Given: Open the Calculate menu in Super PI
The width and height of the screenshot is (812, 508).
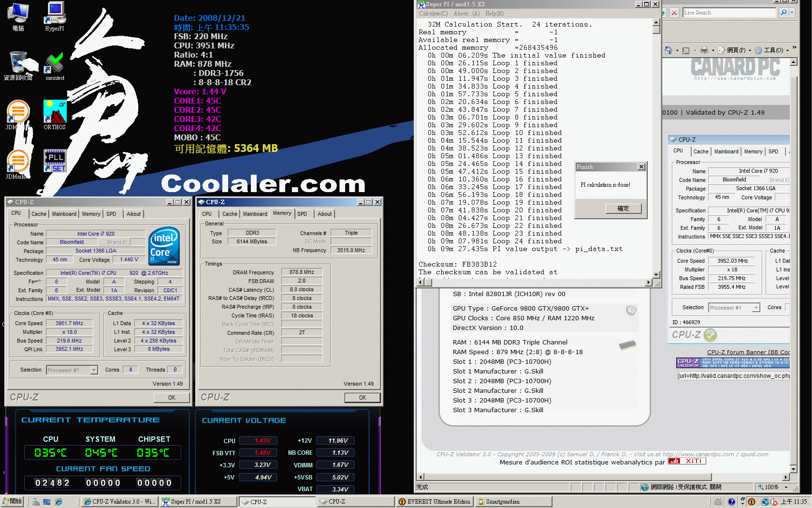Looking at the screenshot, I should (433, 14).
